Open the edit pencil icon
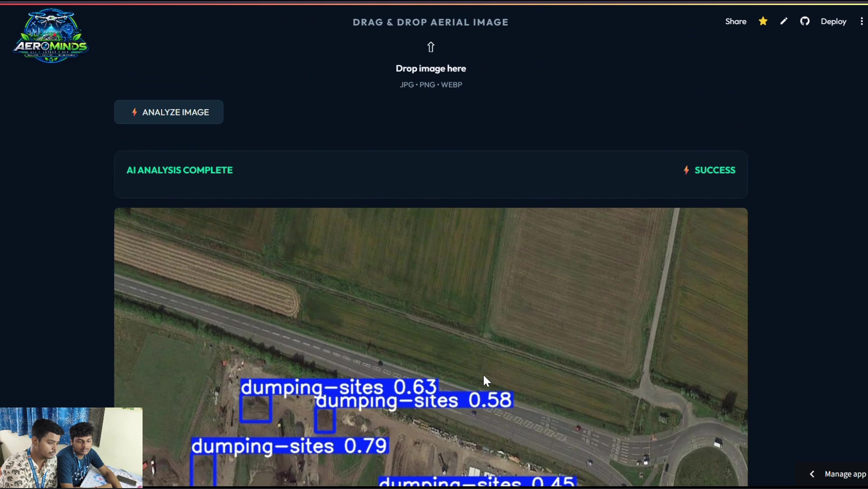Image resolution: width=868 pixels, height=489 pixels. pos(784,21)
